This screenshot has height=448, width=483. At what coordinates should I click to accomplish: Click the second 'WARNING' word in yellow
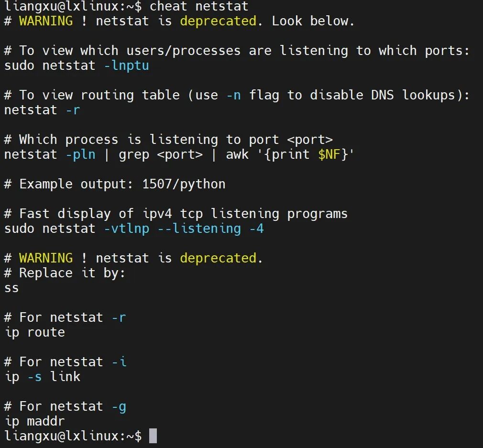tap(46, 258)
